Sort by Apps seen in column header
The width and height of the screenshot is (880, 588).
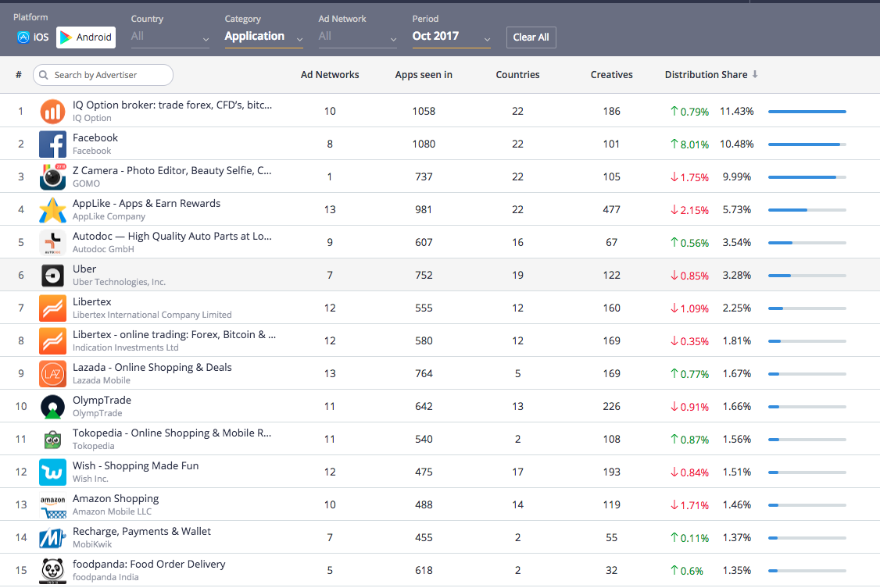point(423,74)
